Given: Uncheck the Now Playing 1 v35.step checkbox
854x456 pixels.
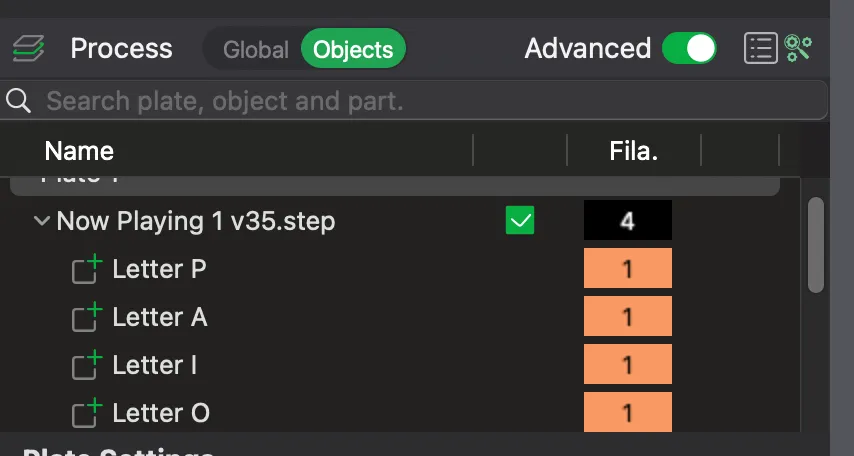Looking at the screenshot, I should point(520,221).
